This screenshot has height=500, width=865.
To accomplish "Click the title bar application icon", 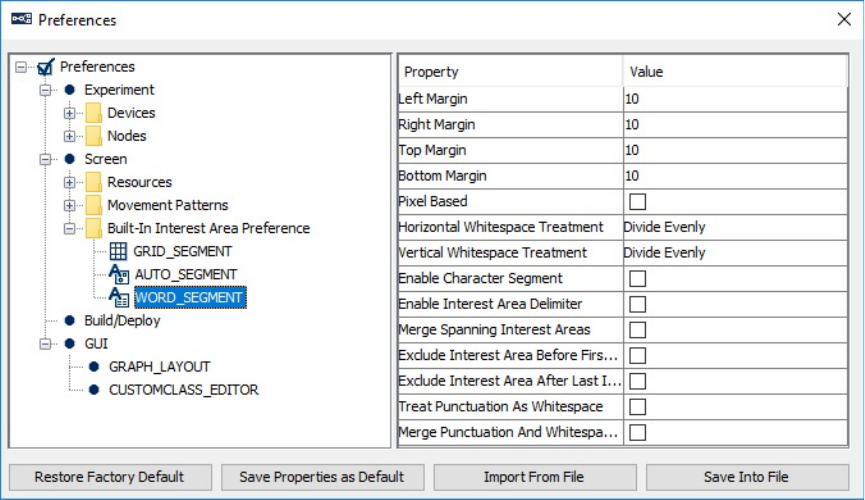I will (22, 19).
